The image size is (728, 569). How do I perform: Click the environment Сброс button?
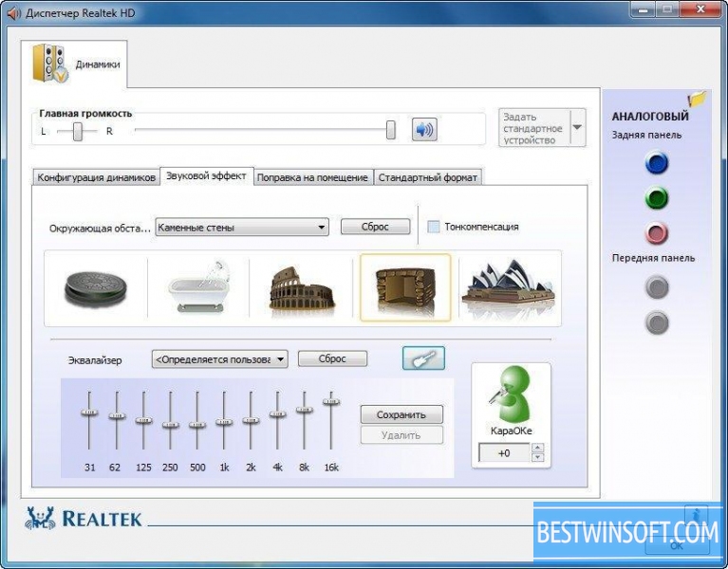point(375,227)
